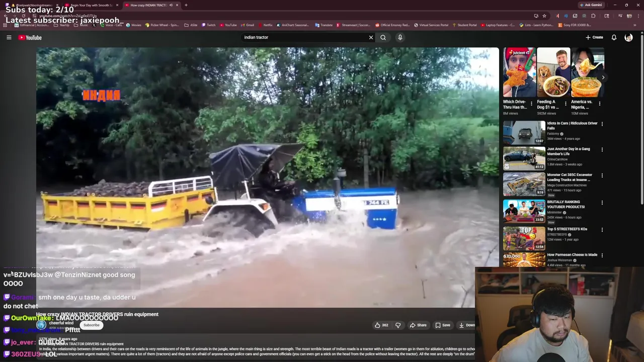Close the 'How crazy INDIAN TRACTOR' tab
Screen dimensions: 644x362
(x=177, y=5)
